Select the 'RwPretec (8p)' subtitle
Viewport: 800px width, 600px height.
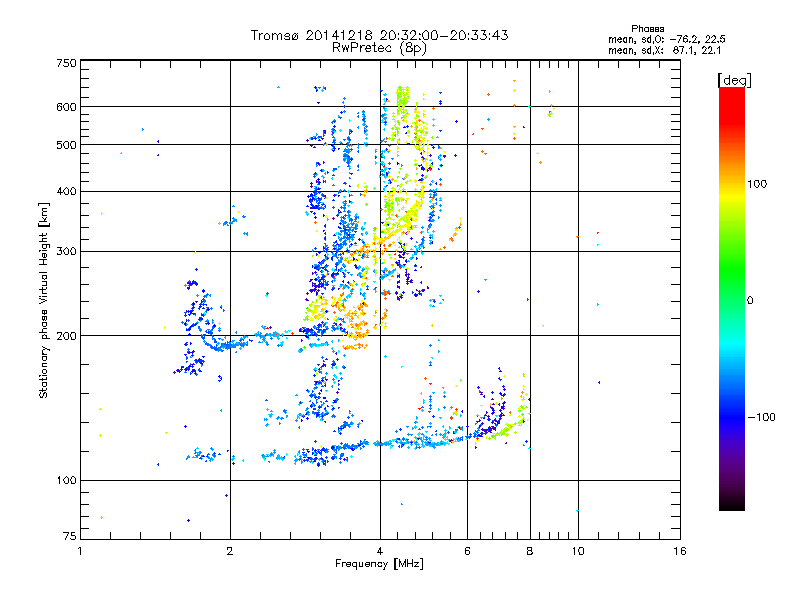(x=379, y=48)
